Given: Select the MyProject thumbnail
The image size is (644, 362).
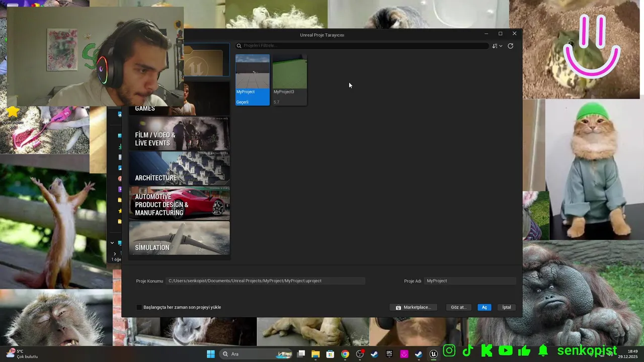Looking at the screenshot, I should [253, 71].
